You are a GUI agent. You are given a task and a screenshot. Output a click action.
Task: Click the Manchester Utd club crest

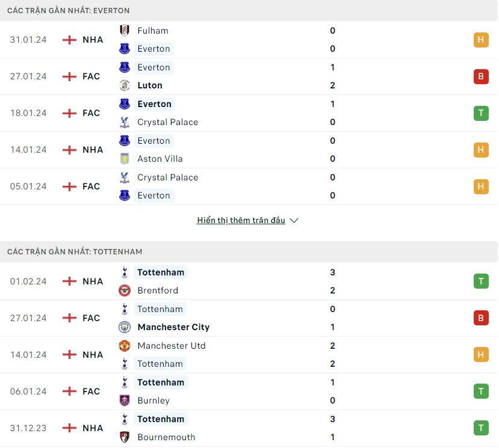coord(125,346)
